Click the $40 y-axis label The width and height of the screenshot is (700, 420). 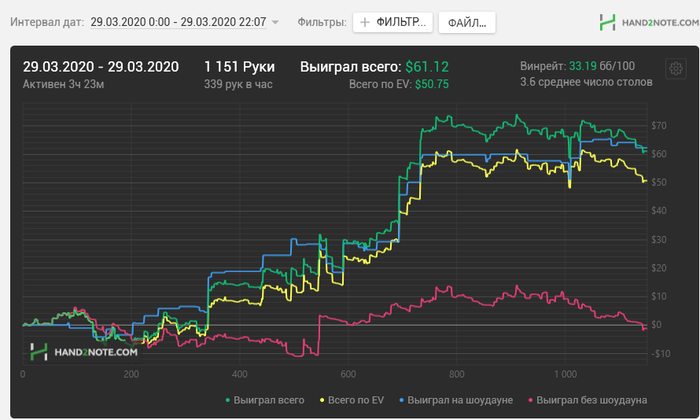click(x=659, y=211)
